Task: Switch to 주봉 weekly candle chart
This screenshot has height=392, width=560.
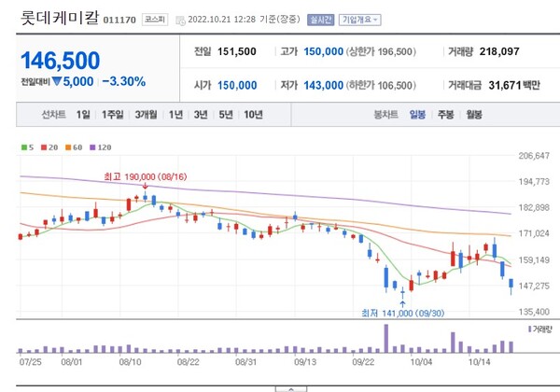Action: pos(445,115)
